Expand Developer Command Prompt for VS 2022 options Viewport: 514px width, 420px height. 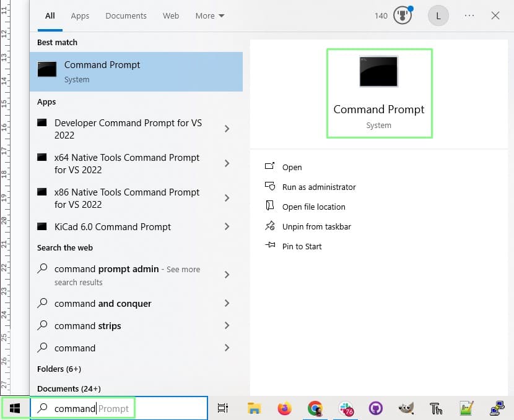tap(227, 129)
